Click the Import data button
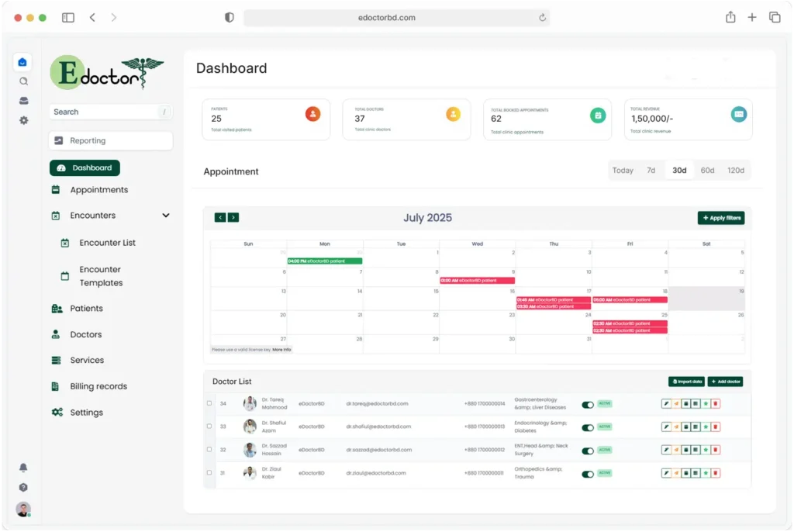Screen dimensions: 794x532 [686, 382]
